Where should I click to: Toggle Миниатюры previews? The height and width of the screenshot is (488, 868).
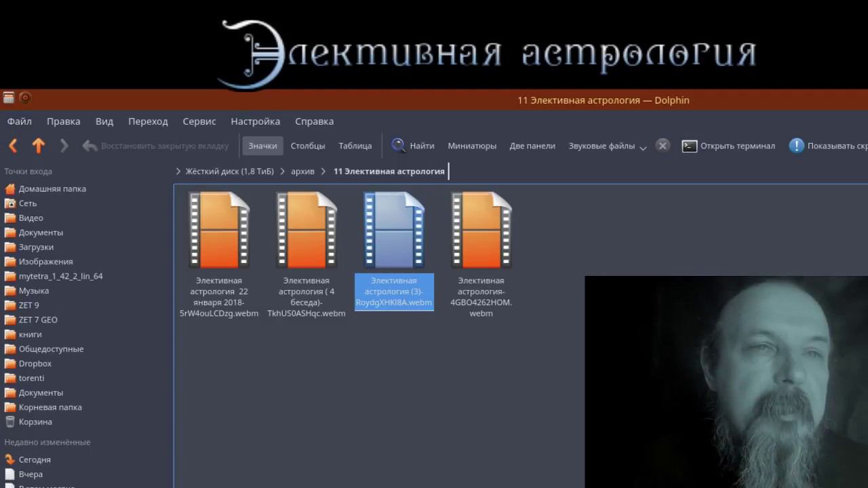[x=472, y=146]
